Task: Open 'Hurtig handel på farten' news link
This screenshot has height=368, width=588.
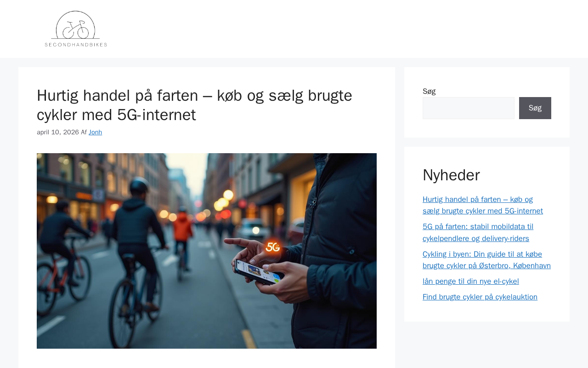Action: 483,205
